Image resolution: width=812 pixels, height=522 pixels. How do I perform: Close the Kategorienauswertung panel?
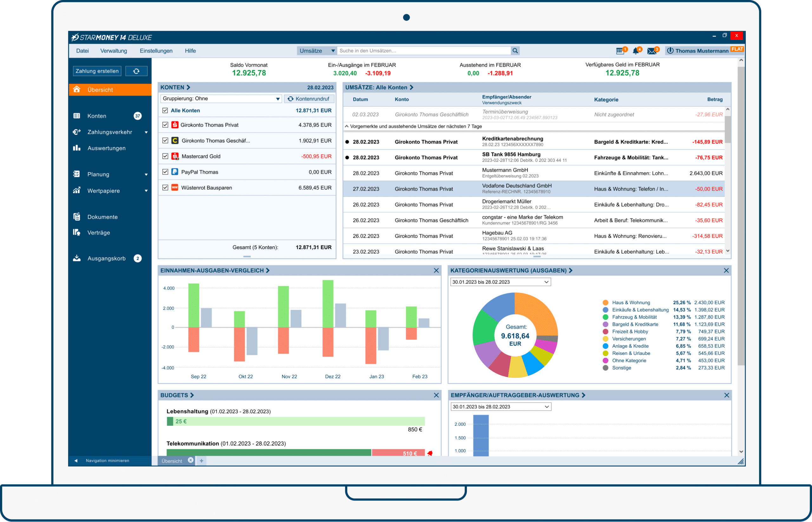click(x=726, y=270)
